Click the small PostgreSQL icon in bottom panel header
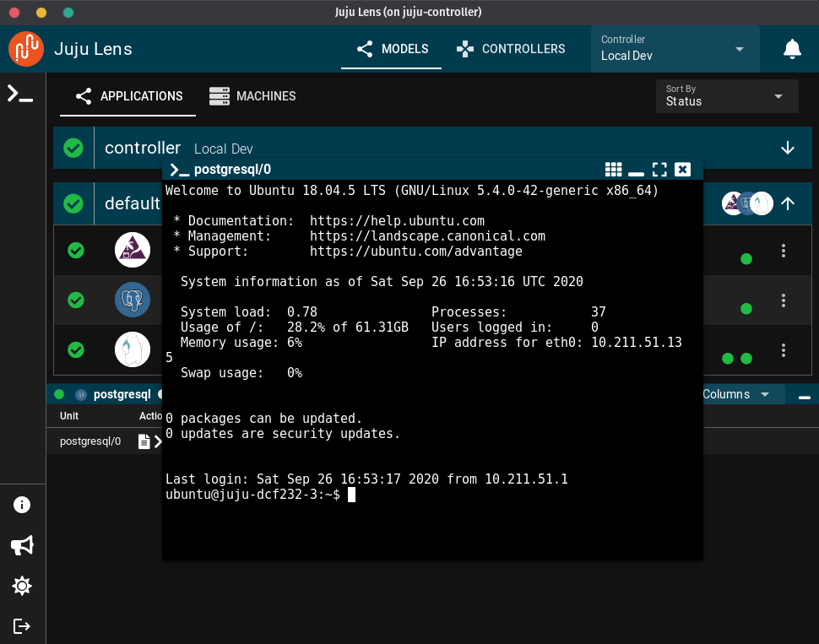 point(81,395)
